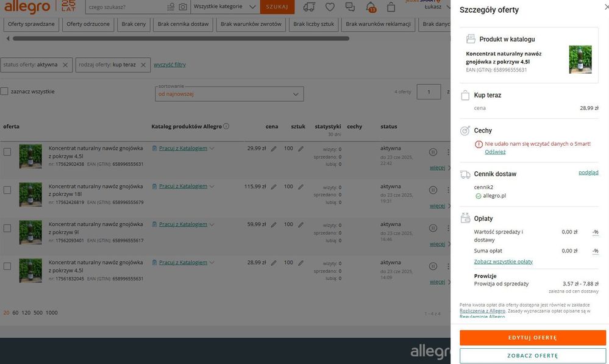Edit the 115,99 zł price with pencil

pyautogui.click(x=274, y=187)
